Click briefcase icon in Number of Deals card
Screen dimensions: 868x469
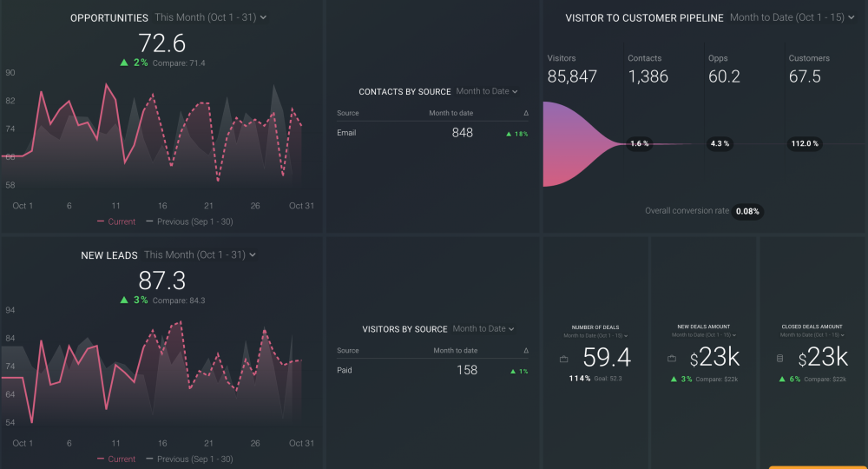[x=564, y=359]
